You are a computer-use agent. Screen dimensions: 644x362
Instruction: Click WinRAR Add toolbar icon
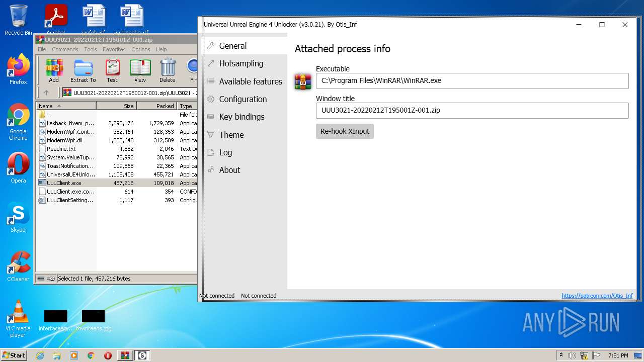click(x=54, y=70)
